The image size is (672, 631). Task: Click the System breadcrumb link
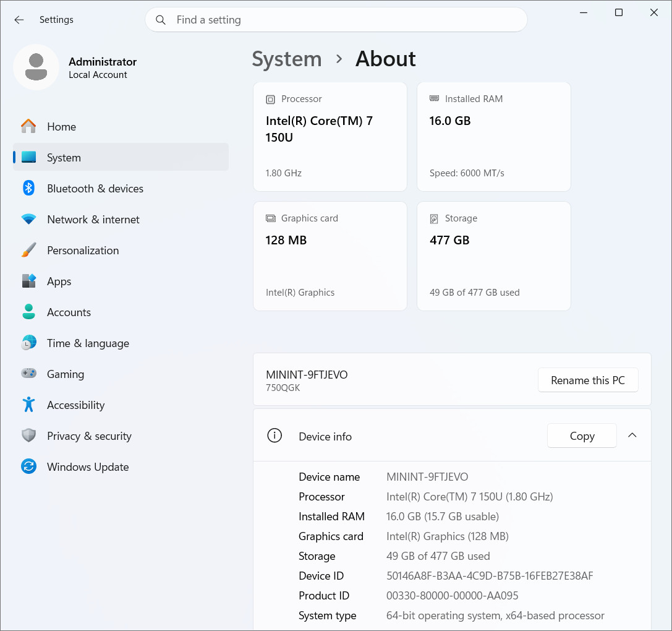(x=287, y=59)
